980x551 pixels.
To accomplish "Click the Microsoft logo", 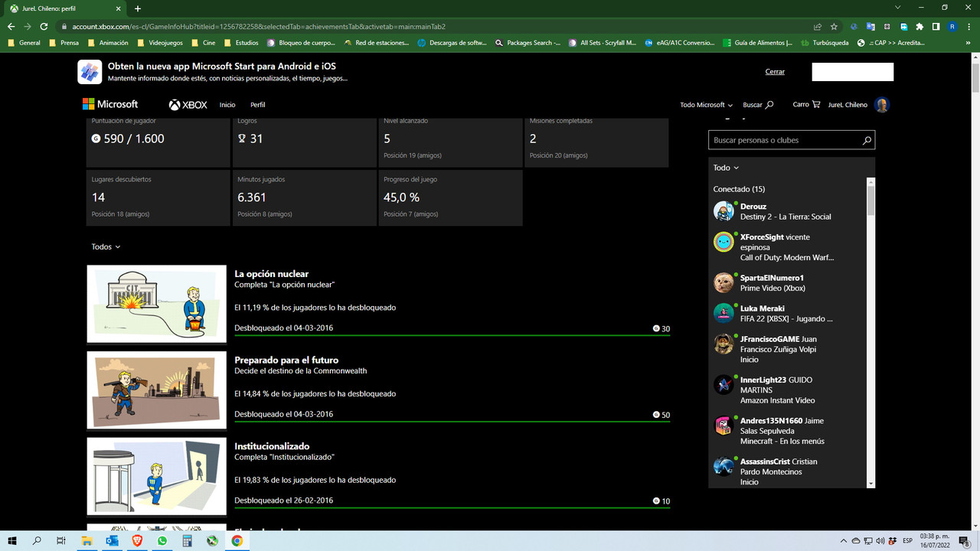I will point(110,104).
